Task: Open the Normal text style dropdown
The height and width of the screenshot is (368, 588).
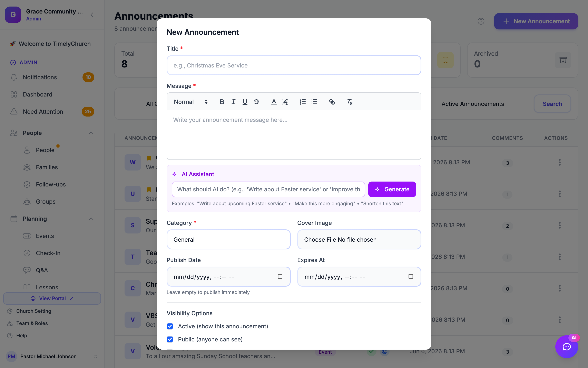Action: coord(191,102)
